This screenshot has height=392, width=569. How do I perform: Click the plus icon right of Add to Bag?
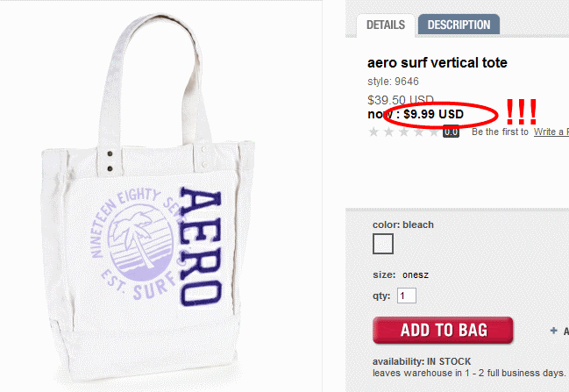554,331
